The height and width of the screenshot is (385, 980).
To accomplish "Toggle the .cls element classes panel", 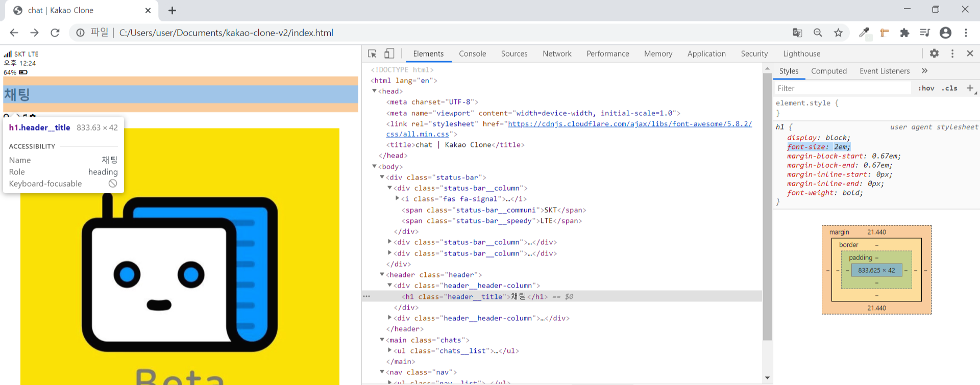I will click(x=949, y=88).
